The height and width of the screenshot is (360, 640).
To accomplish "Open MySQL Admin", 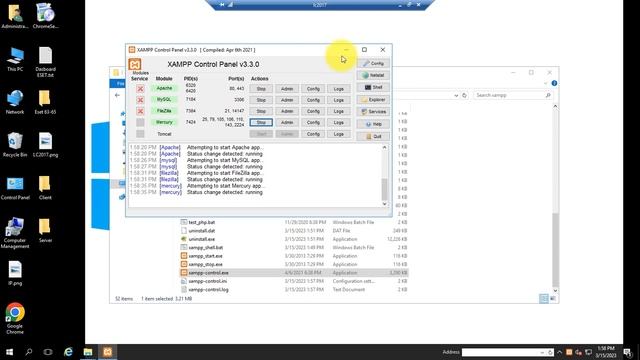I will (287, 100).
